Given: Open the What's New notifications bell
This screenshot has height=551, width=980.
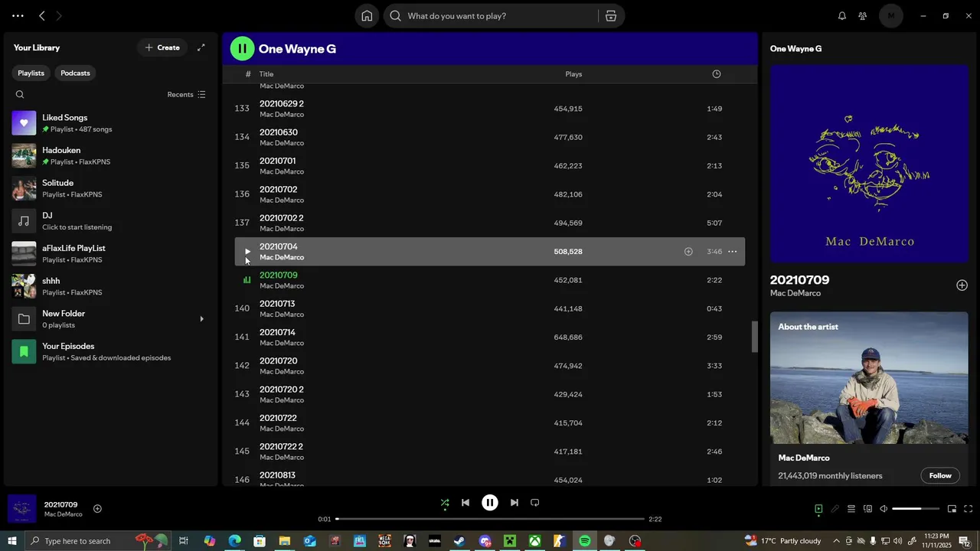Looking at the screenshot, I should [842, 16].
